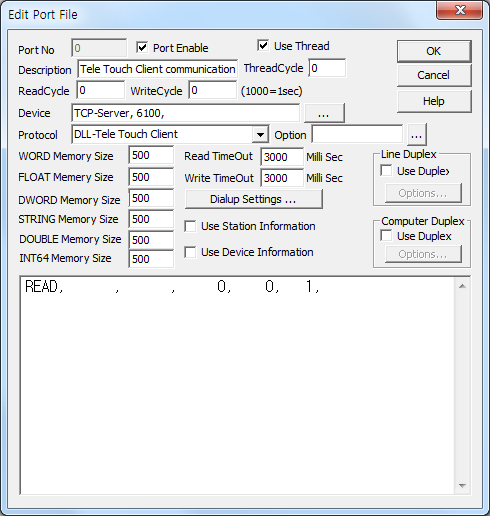The image size is (490, 516).
Task: Confirm settings with OK button
Action: click(x=434, y=51)
